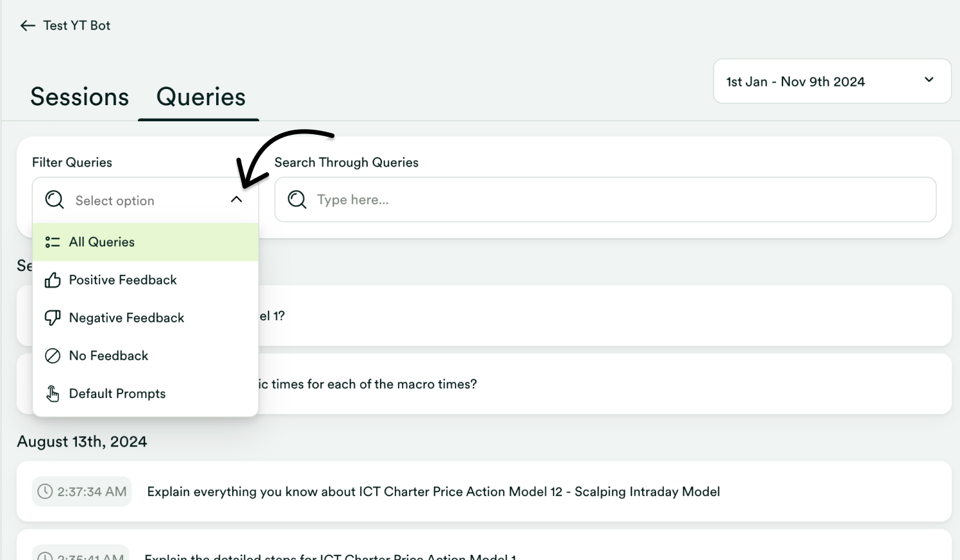The width and height of the screenshot is (960, 560).
Task: Click the clock icon next to 2:37:34 AM
Action: (45, 491)
